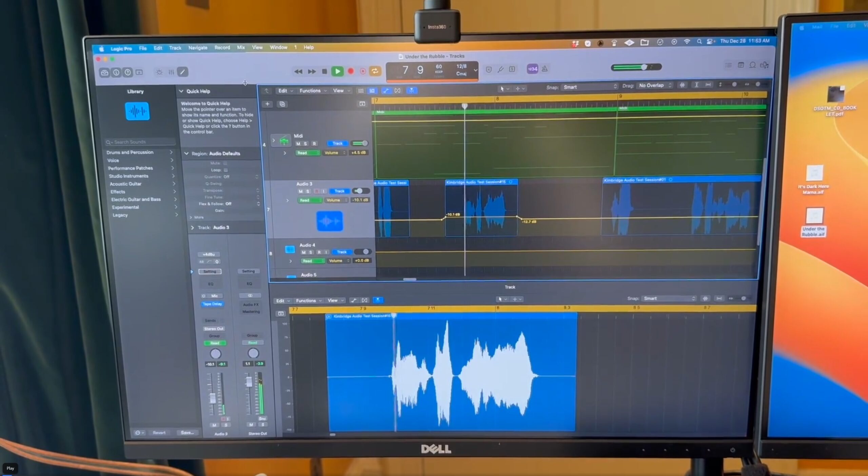Open the List Editors button at top right

[728, 65]
